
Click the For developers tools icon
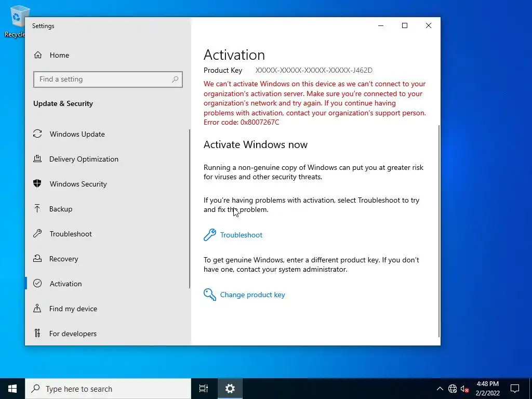coord(37,333)
